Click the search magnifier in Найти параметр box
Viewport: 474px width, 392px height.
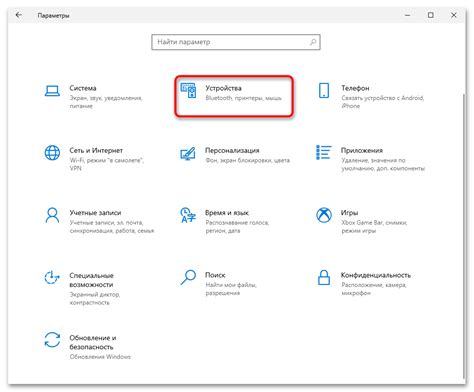pyautogui.click(x=313, y=42)
